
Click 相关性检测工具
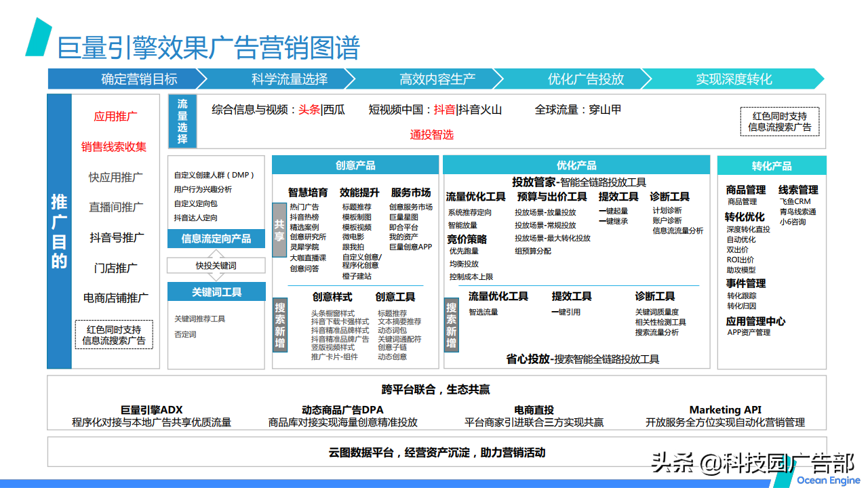[x=660, y=322]
